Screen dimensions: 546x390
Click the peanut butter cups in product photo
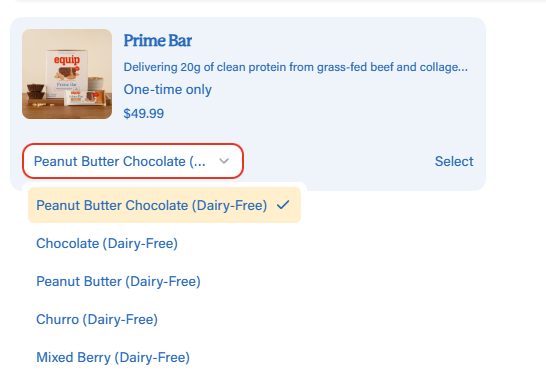[x=36, y=91]
